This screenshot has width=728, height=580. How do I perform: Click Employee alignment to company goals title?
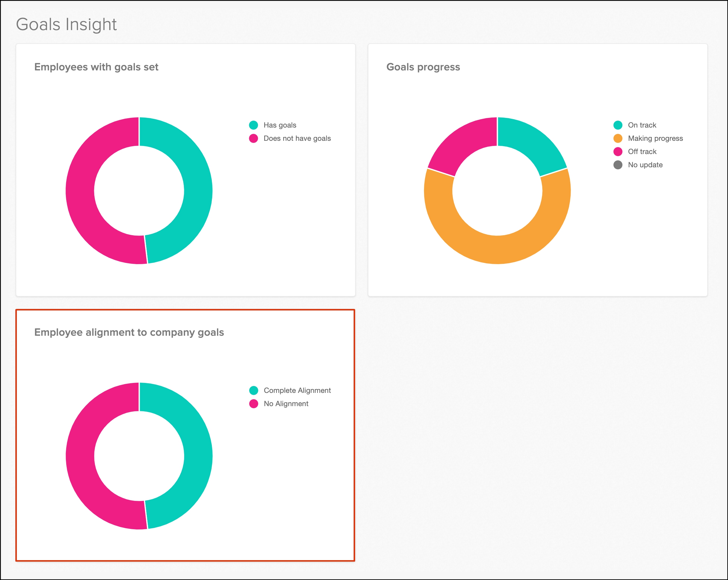click(x=129, y=332)
